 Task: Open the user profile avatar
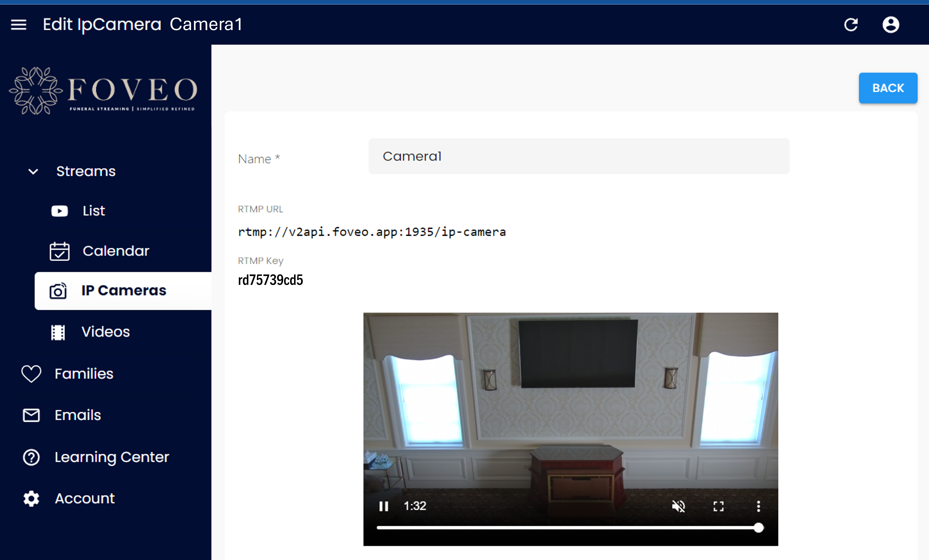click(x=891, y=24)
